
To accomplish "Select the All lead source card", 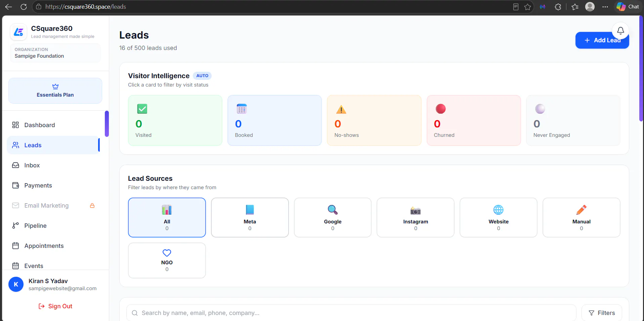I will [167, 218].
